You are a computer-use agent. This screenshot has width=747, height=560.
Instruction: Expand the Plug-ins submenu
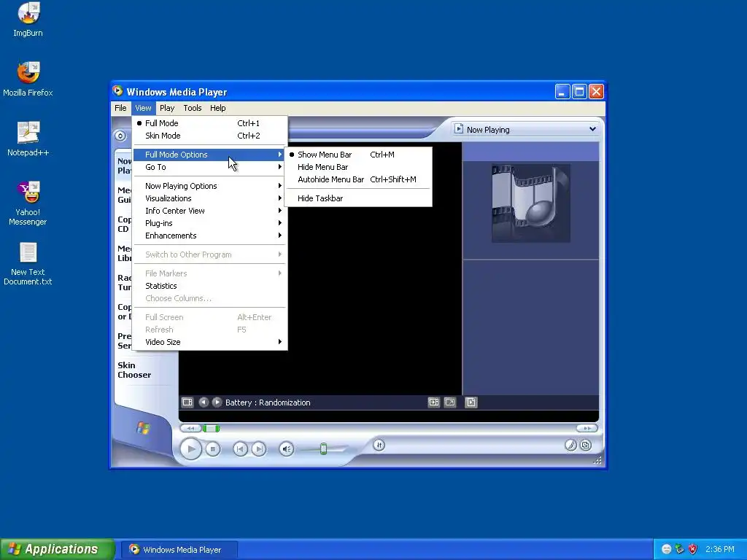tap(209, 223)
